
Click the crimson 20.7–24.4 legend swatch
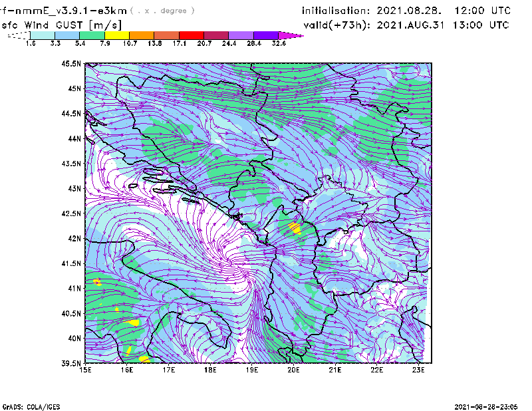[x=216, y=35]
